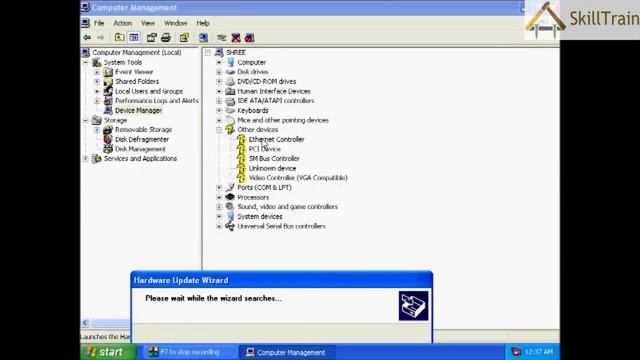Toggle the Show/Hide Console Tree toolbar icon
Image resolution: width=640 pixels, height=360 pixels.
[x=134, y=38]
